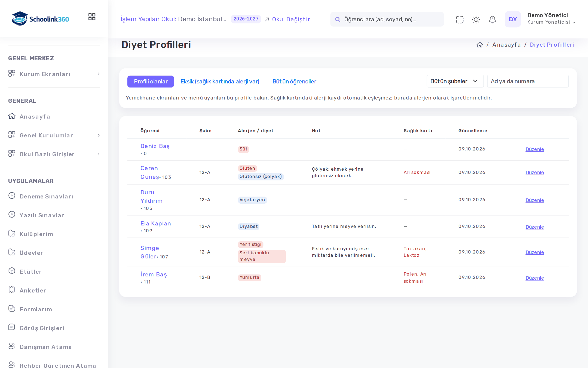This screenshot has height=368, width=588.
Task: Open the notifications bell
Action: tap(492, 19)
